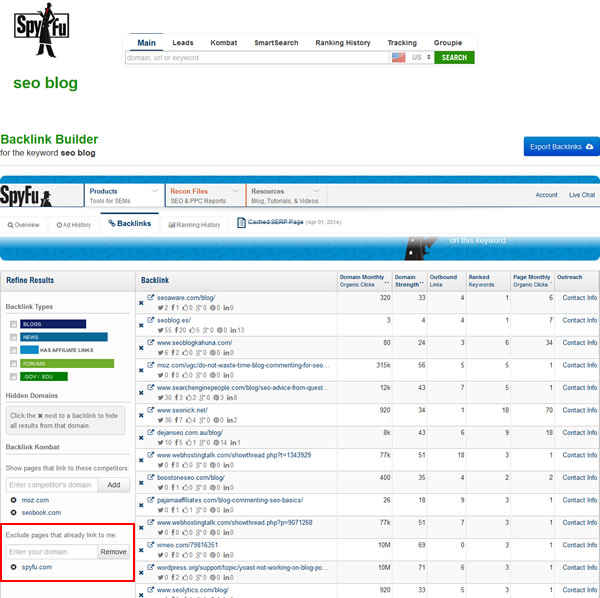Hide dejanseo.com.au row with its X icon
This screenshot has height=598, width=600.
[141, 438]
